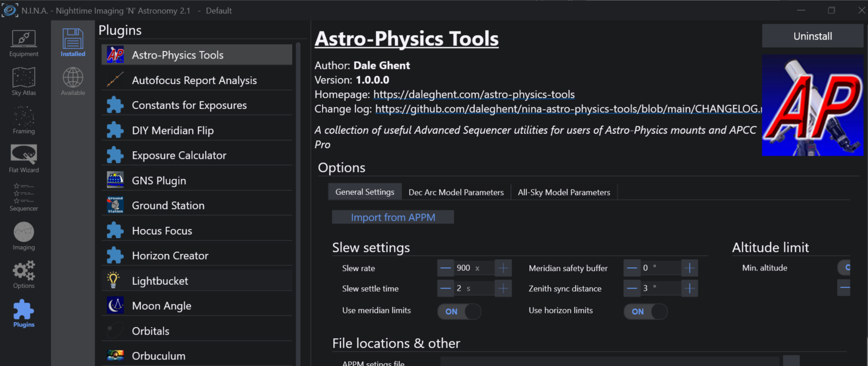This screenshot has width=868, height=366.
Task: Open the Sky Atlas section
Action: pyautogui.click(x=24, y=82)
